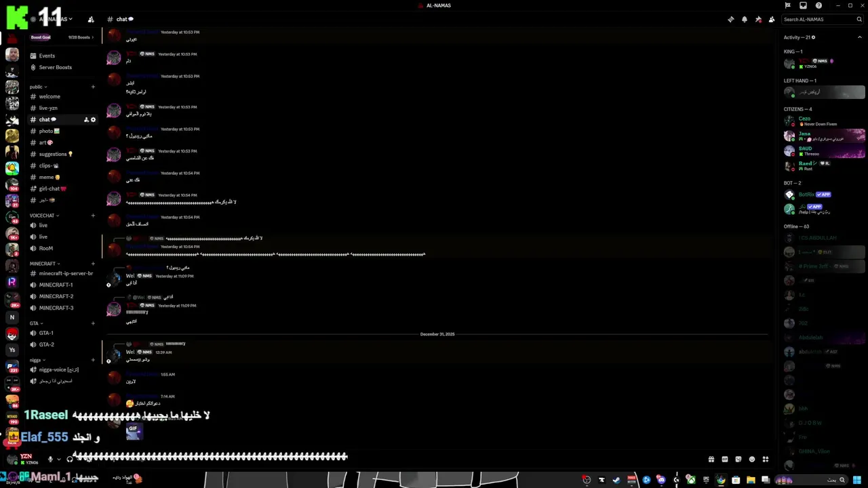Screen dimensions: 868x488
Task: Mute the microphone in user panel
Action: click(49, 459)
